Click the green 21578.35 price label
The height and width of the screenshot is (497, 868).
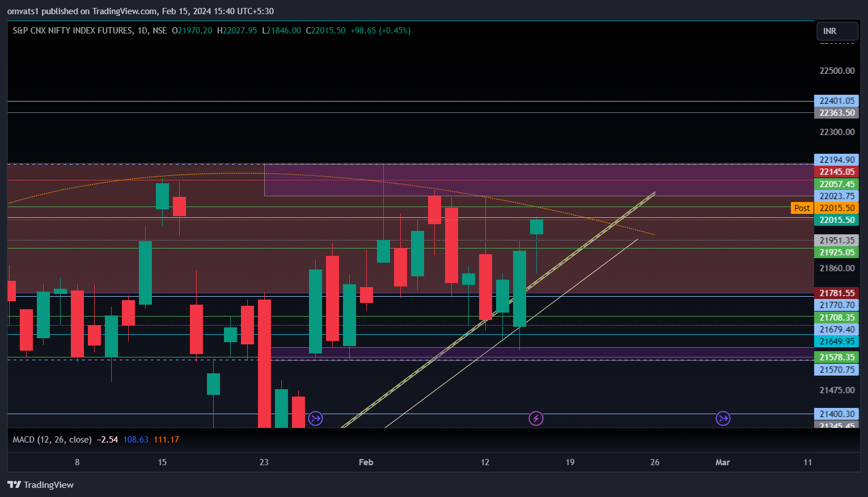[836, 357]
